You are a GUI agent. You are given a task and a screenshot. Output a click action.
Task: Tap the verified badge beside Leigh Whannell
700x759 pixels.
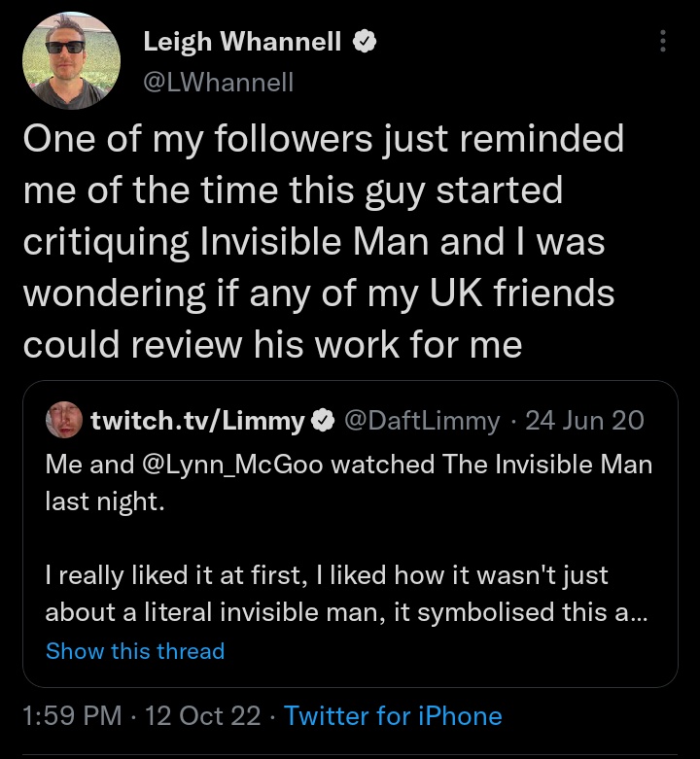pos(364,41)
